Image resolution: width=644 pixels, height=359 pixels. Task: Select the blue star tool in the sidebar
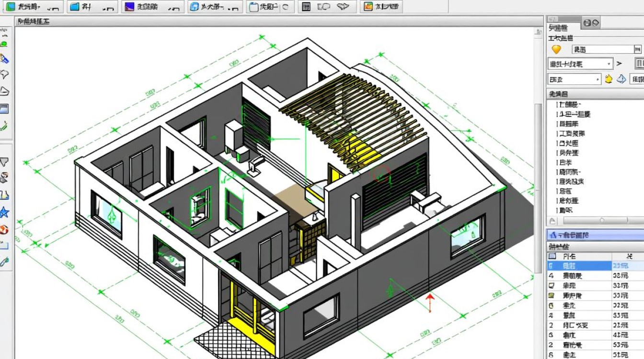(4, 212)
